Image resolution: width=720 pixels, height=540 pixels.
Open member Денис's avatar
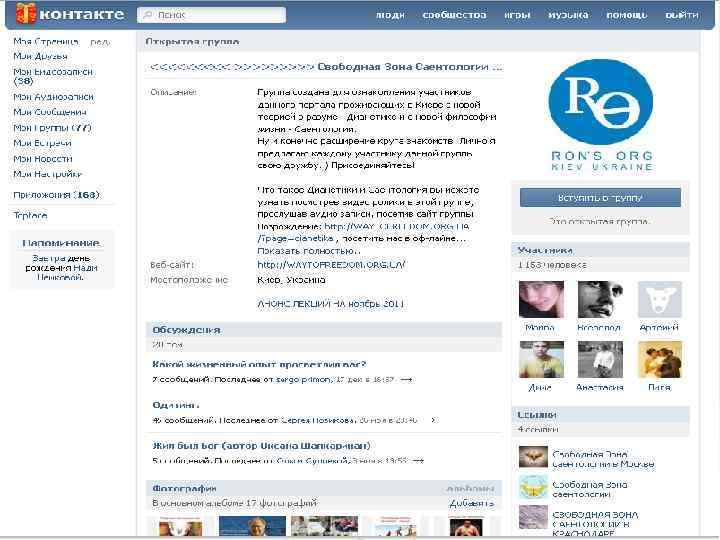coord(541,359)
